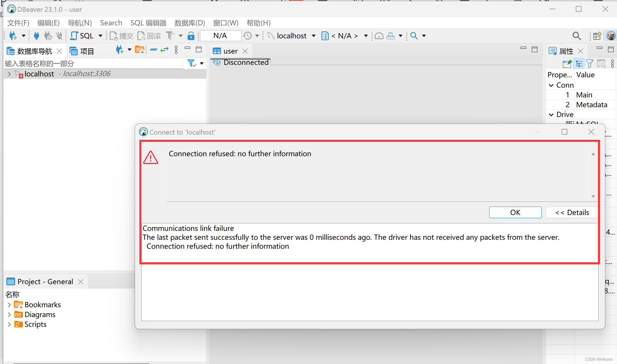
Task: Open the SQL 编辑器 menu
Action: coord(148,23)
